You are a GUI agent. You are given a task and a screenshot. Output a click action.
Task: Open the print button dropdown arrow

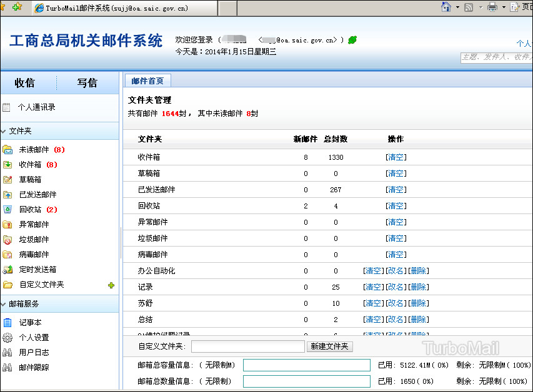point(503,7)
